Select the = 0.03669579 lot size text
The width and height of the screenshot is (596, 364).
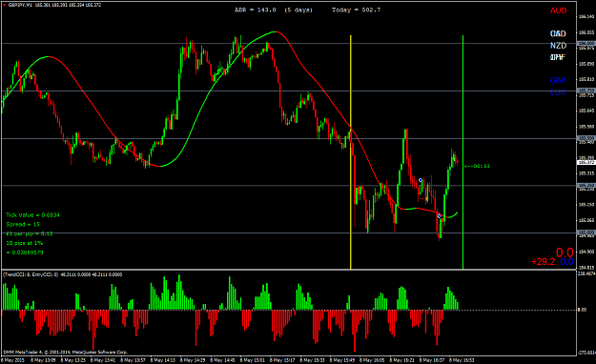click(25, 253)
